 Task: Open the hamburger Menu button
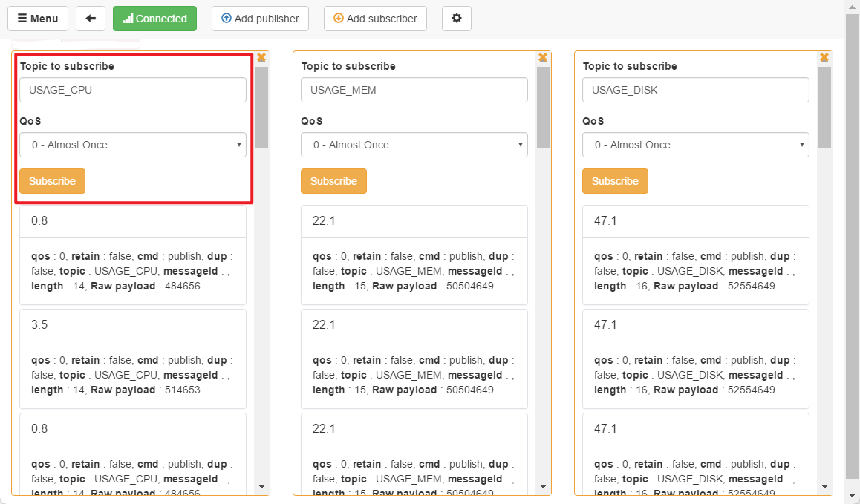coord(38,19)
